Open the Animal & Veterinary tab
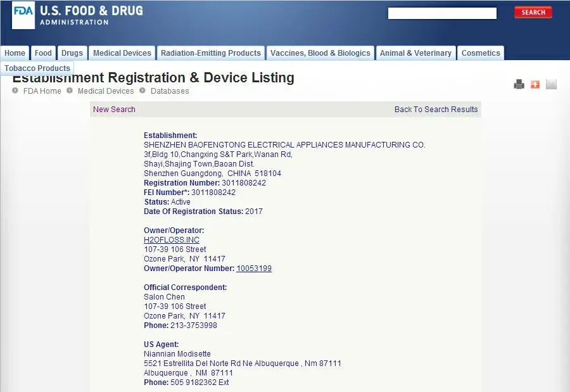 [415, 53]
